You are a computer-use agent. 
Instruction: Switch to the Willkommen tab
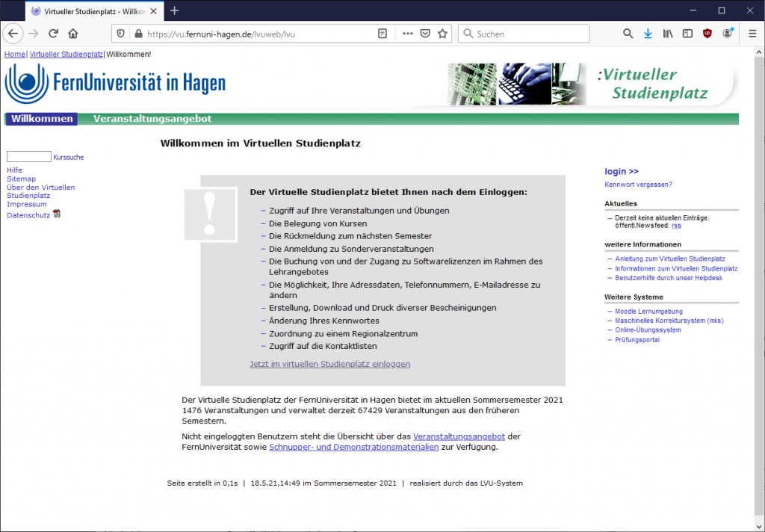[x=42, y=119]
